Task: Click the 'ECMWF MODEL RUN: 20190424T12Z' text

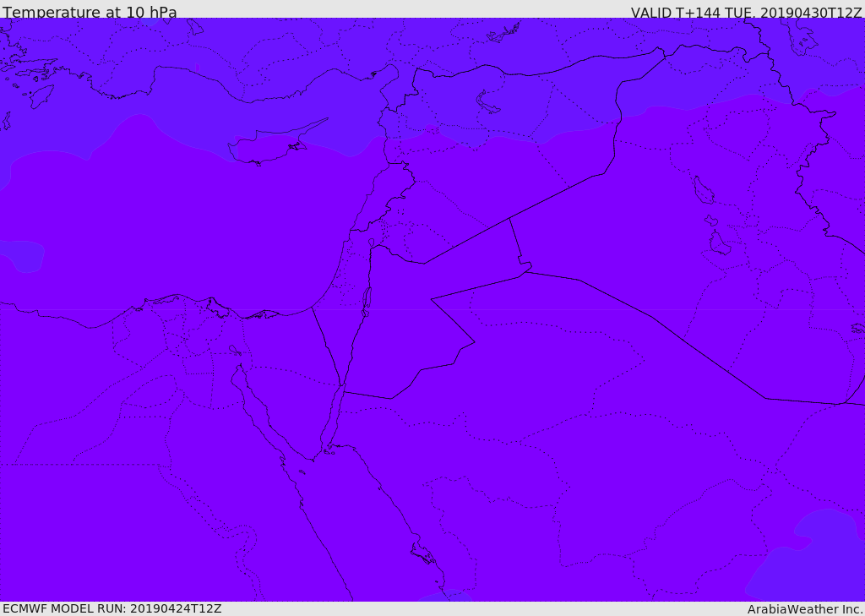Action: coord(112,608)
